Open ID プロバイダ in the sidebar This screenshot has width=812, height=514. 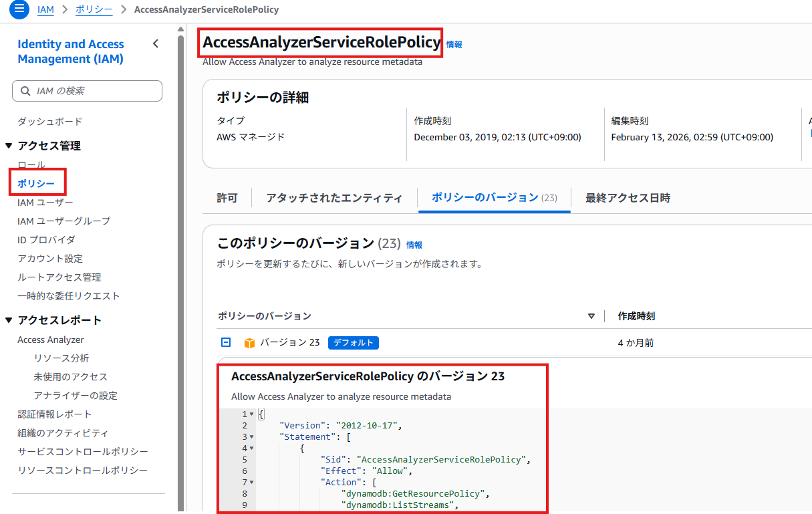pyautogui.click(x=46, y=239)
